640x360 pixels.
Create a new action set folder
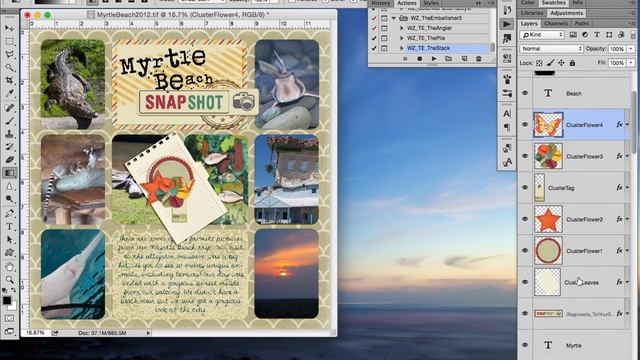tap(449, 59)
